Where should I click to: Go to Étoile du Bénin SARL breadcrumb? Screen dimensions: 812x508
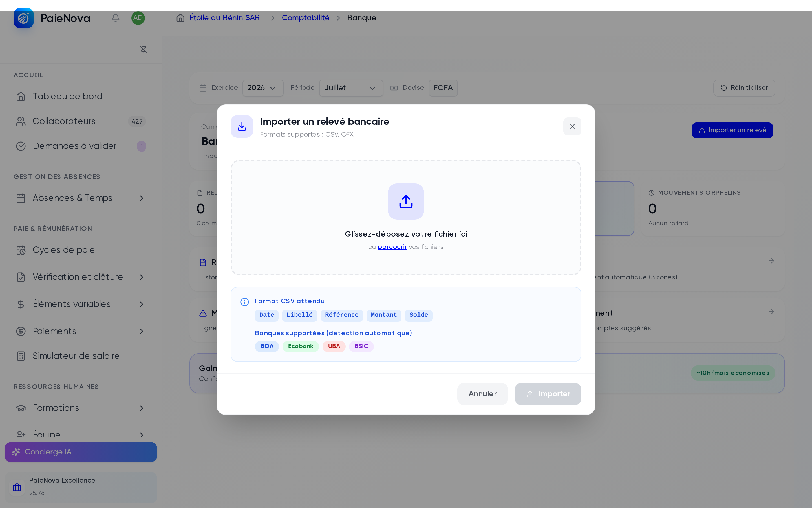pyautogui.click(x=226, y=18)
